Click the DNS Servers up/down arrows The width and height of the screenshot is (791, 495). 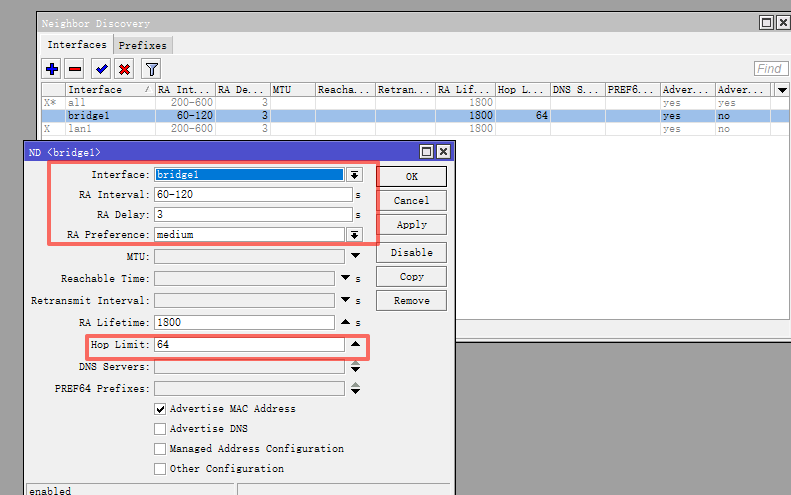point(355,366)
